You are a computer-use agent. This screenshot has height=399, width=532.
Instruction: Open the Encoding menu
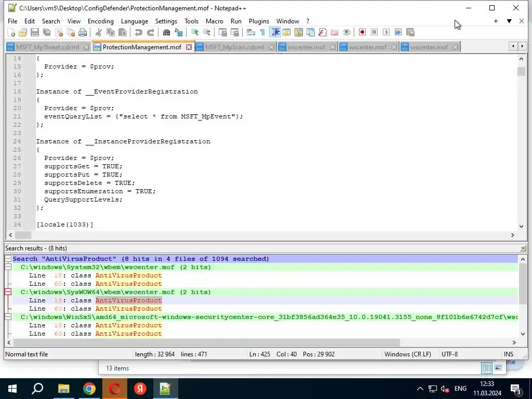pyautogui.click(x=101, y=21)
